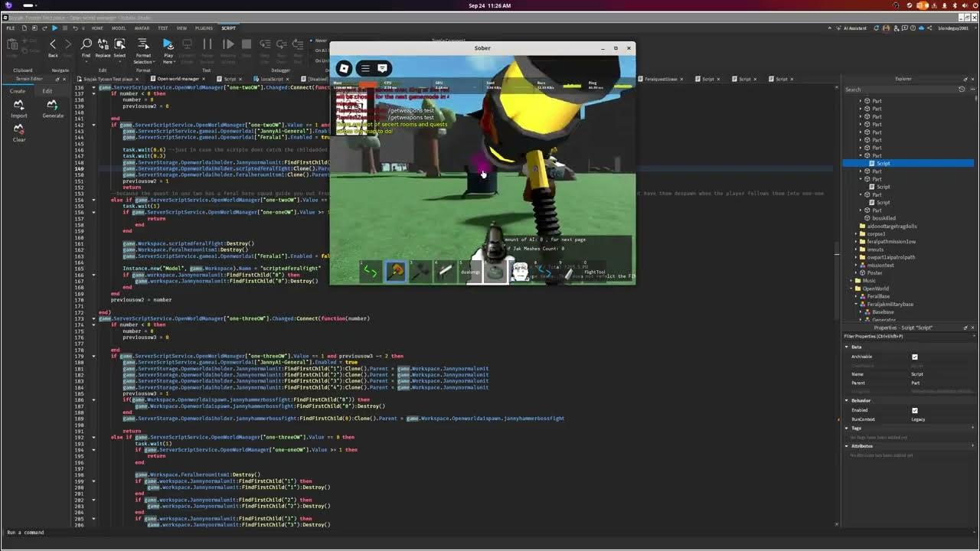Image resolution: width=980 pixels, height=551 pixels.
Task: Switch to the Create tab in Terrain Editor
Action: coord(17,91)
